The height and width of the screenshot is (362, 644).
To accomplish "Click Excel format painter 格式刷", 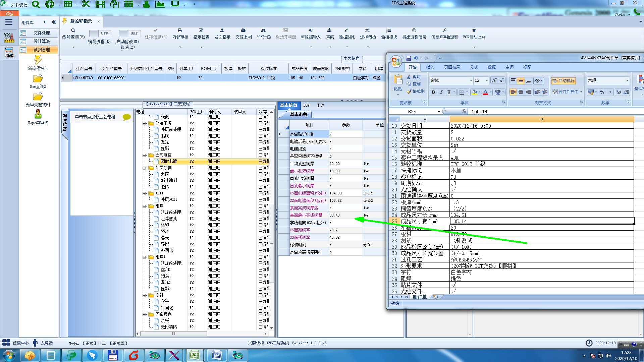I will click(416, 91).
